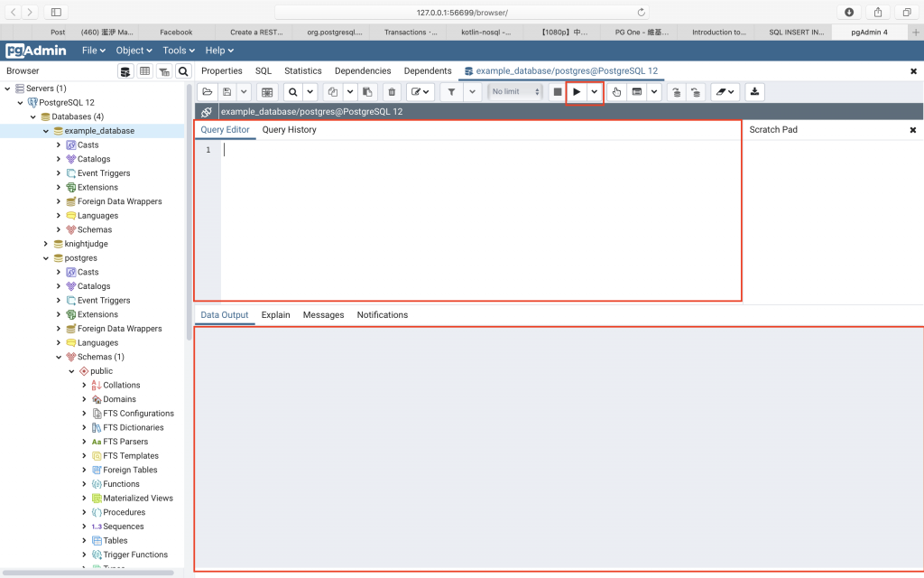Image resolution: width=924 pixels, height=578 pixels.
Task: Click the pgAdmin logo
Action: tap(36, 51)
